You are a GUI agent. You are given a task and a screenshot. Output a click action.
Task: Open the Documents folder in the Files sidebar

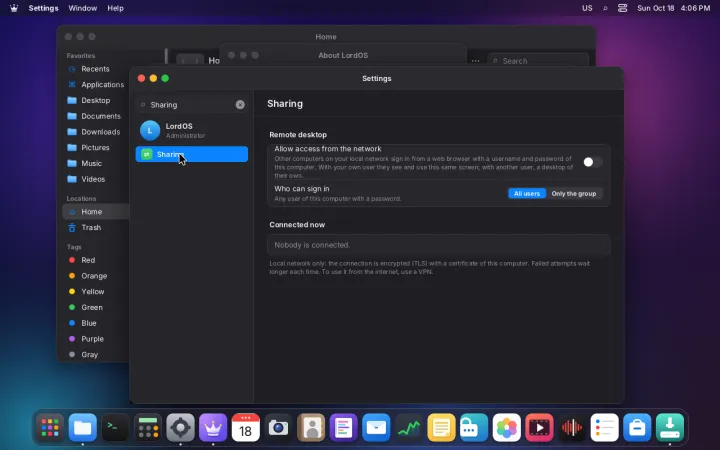[95, 116]
